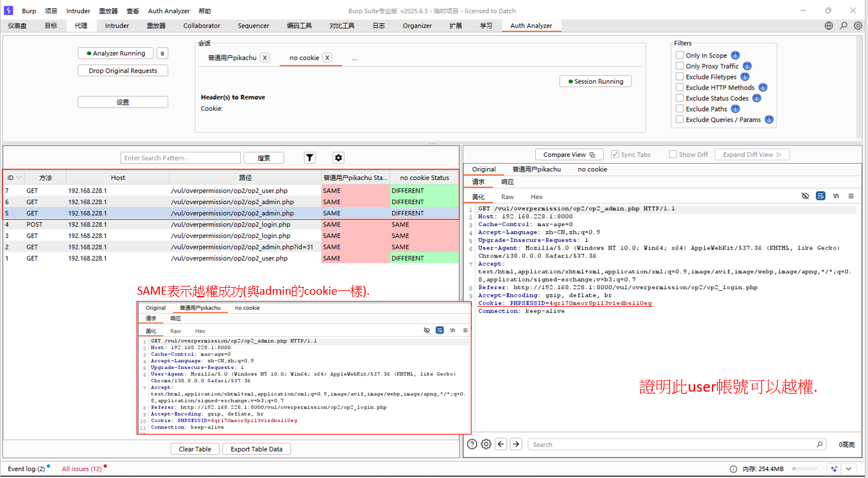Switch to the Collaborator tab
The width and height of the screenshot is (868, 478).
[x=202, y=26]
